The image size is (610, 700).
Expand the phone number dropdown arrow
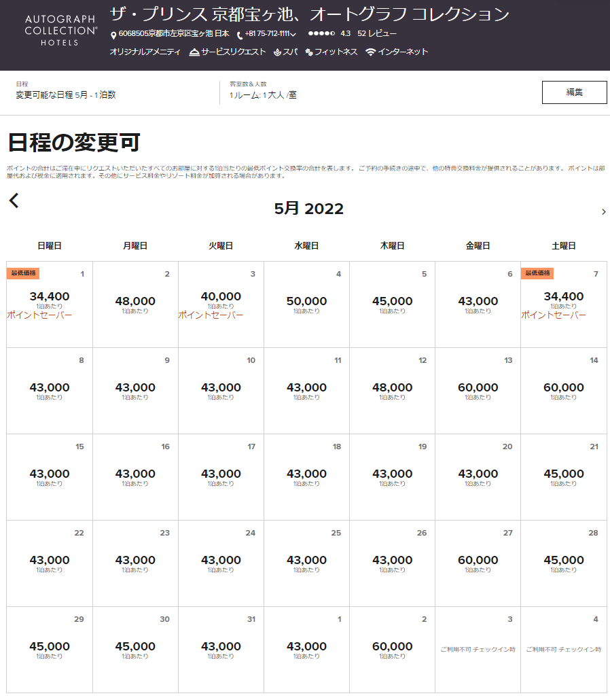pyautogui.click(x=293, y=35)
